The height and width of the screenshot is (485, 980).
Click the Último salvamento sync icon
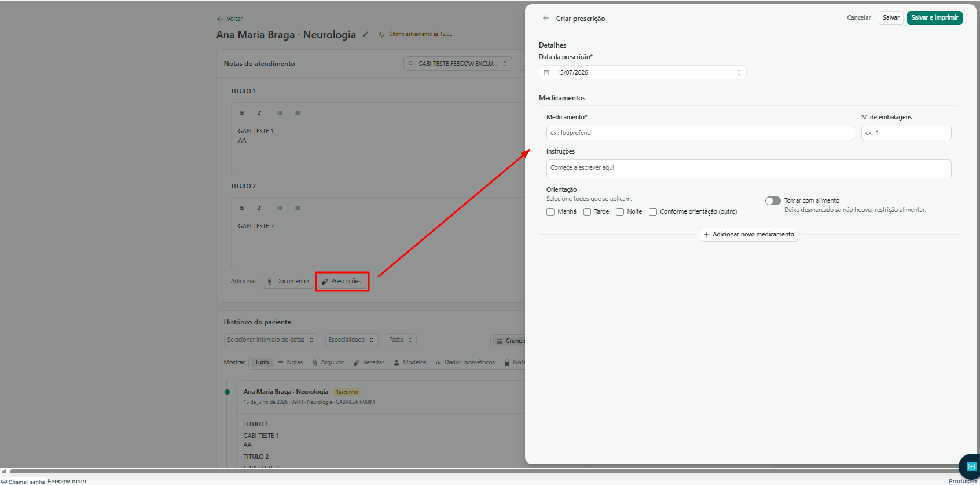[x=382, y=34]
